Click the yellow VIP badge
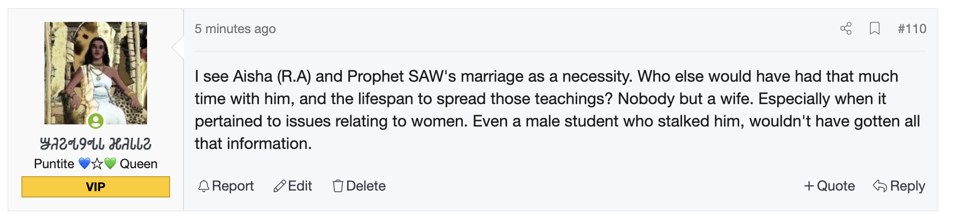Screen dimensions: 980x221 pyautogui.click(x=96, y=187)
